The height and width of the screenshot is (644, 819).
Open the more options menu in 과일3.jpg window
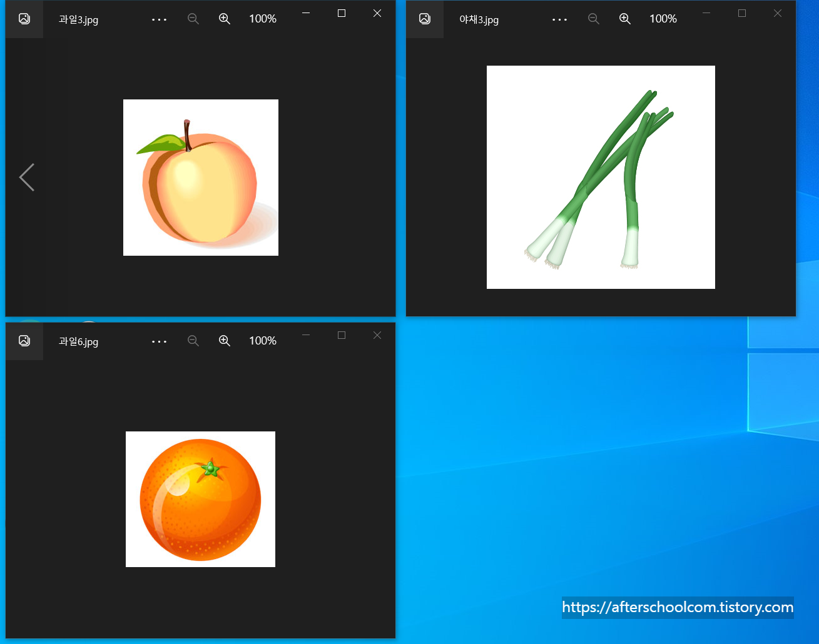pos(160,19)
